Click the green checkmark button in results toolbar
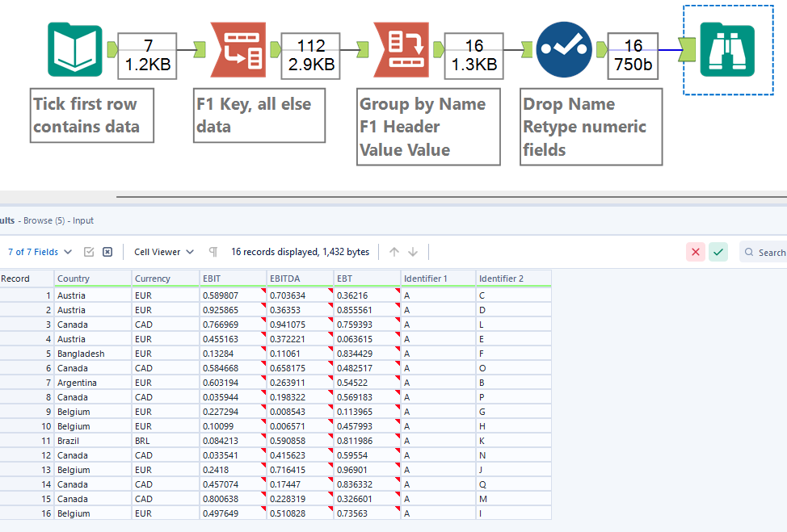 click(718, 251)
